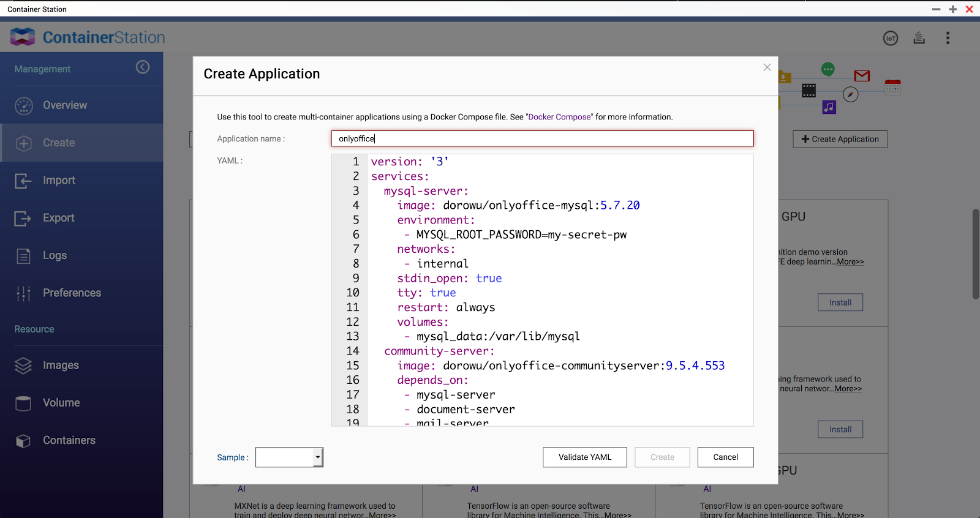Close the Create Application dialog
Screen dimensions: 980x518
767,67
